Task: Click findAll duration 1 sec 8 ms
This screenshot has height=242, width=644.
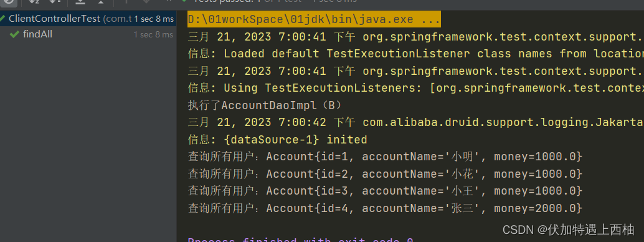Action: (153, 35)
